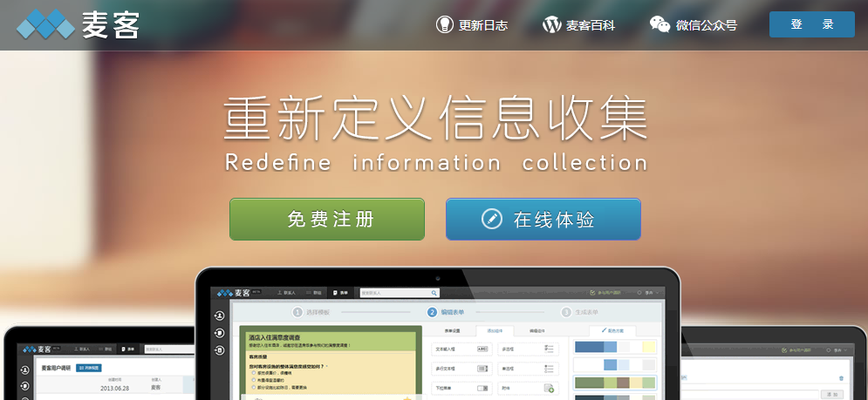Click 麦客用户调研 heading in left tablet

pyautogui.click(x=56, y=368)
